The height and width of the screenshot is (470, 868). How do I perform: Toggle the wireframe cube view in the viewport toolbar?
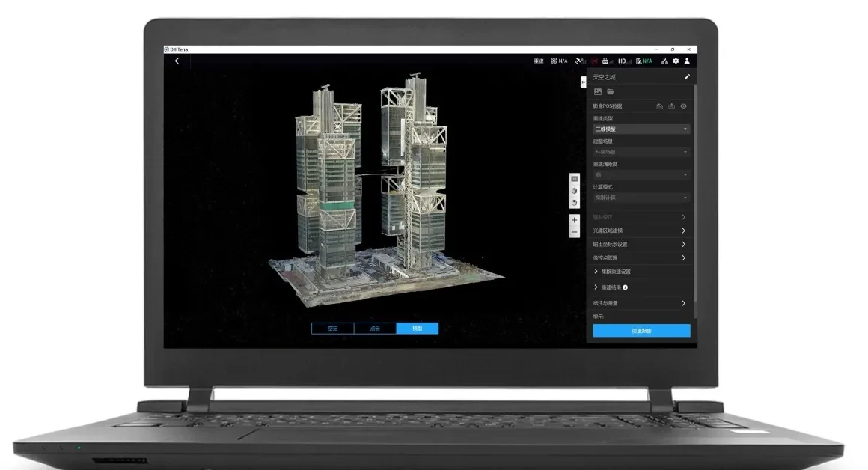[574, 191]
